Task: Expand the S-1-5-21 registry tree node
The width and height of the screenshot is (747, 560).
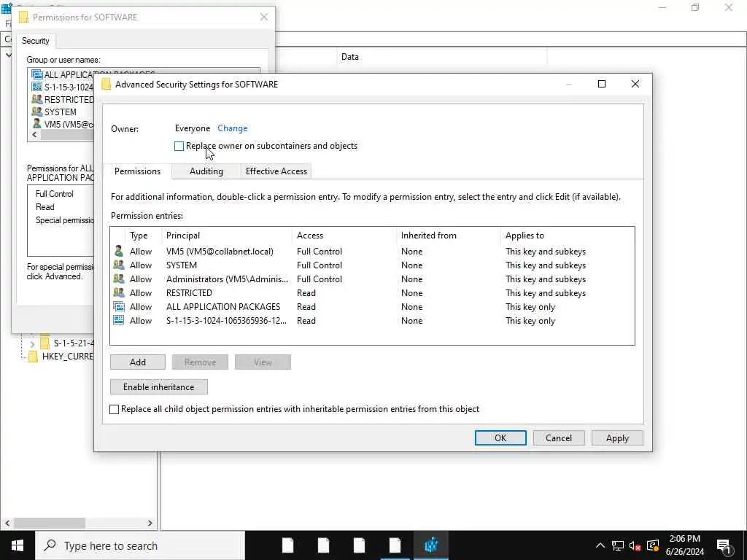Action: coord(32,343)
